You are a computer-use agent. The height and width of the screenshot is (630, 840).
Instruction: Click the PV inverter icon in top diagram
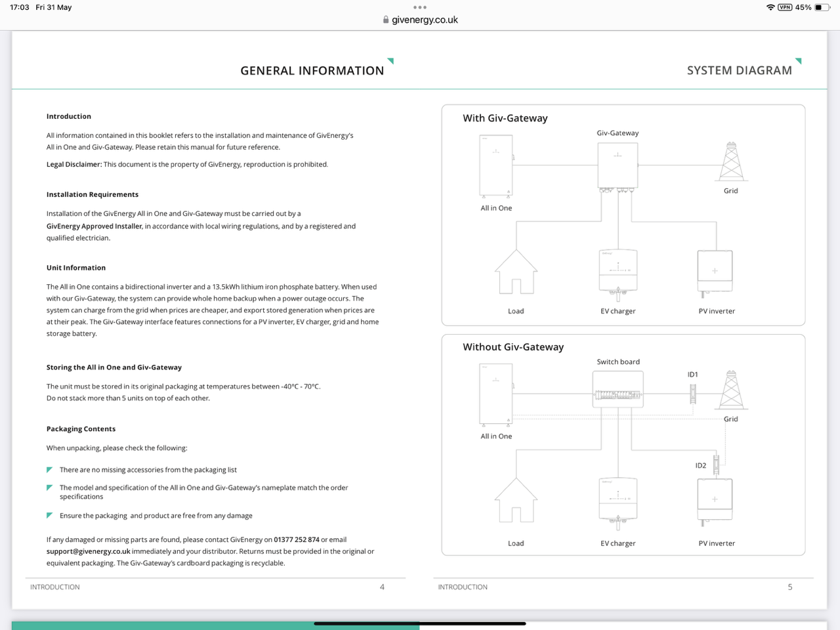[715, 272]
